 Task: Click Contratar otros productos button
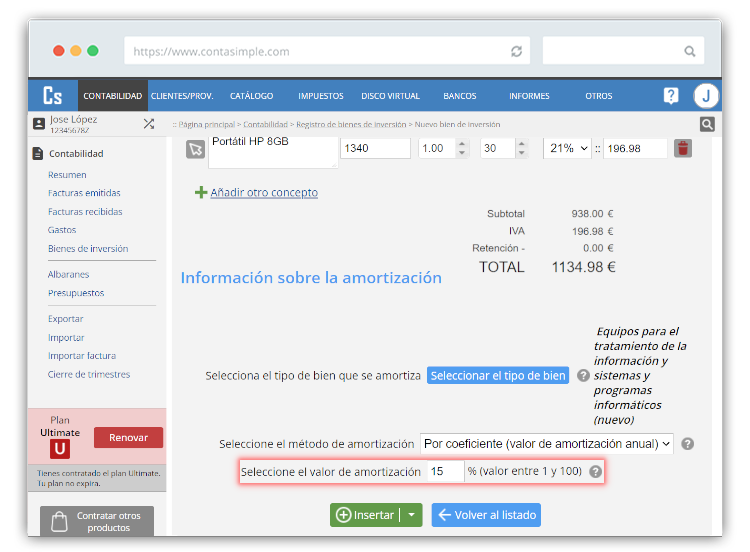(x=97, y=521)
